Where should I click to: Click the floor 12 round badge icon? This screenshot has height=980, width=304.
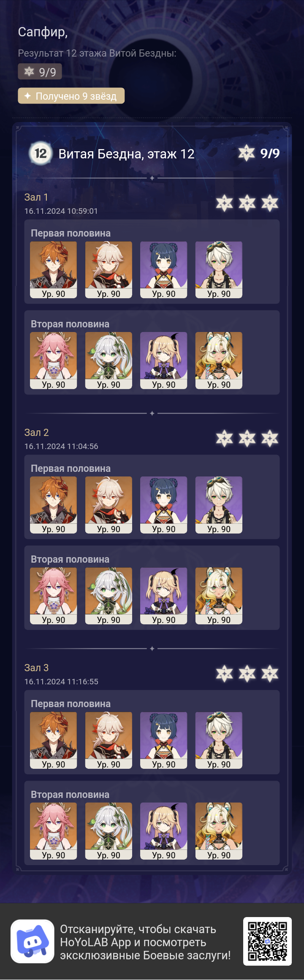click(41, 153)
